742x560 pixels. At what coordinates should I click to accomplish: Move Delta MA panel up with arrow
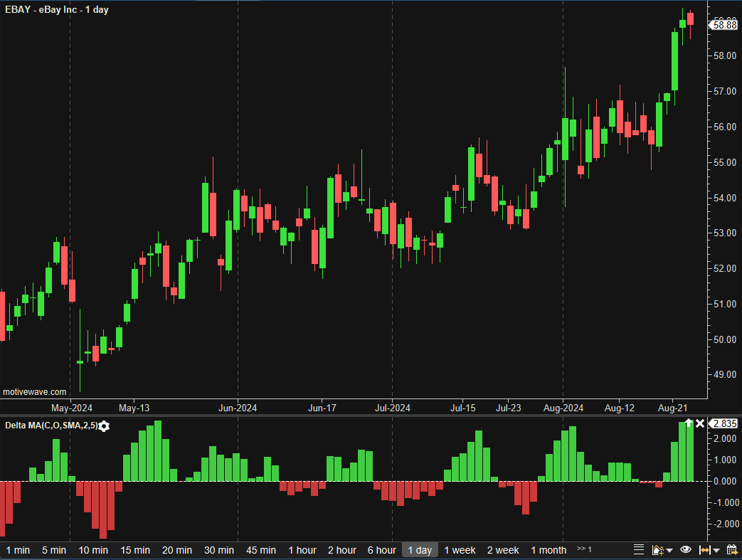tap(688, 423)
